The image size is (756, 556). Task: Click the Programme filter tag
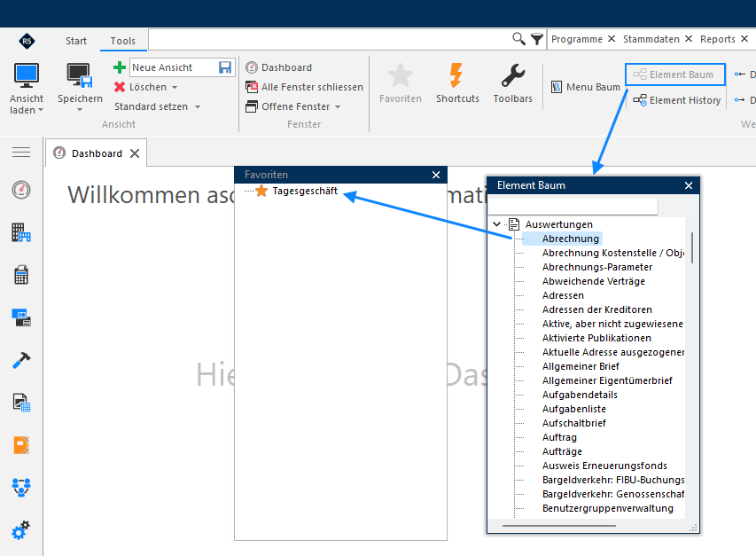coord(577,39)
